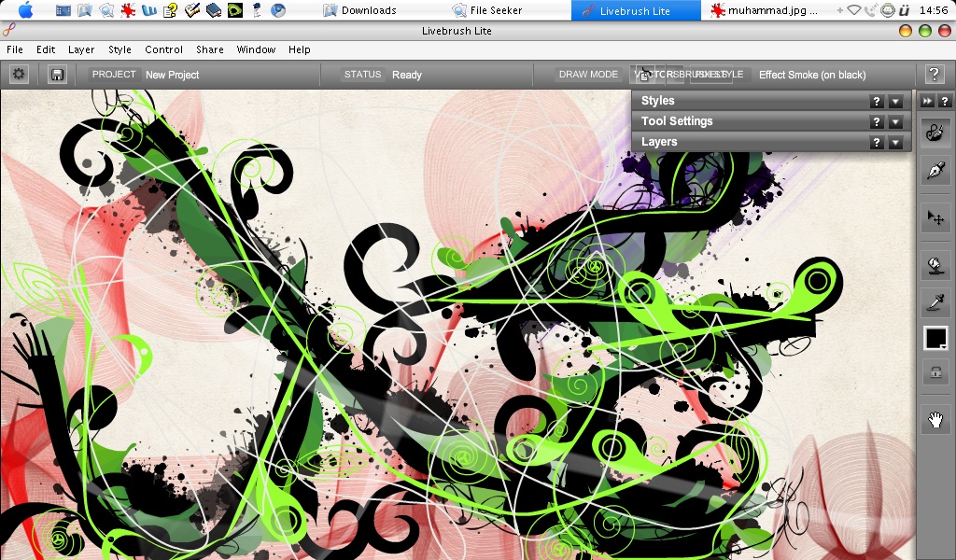Image resolution: width=956 pixels, height=560 pixels.
Task: Launch the blue globe browser icon
Action: [278, 9]
